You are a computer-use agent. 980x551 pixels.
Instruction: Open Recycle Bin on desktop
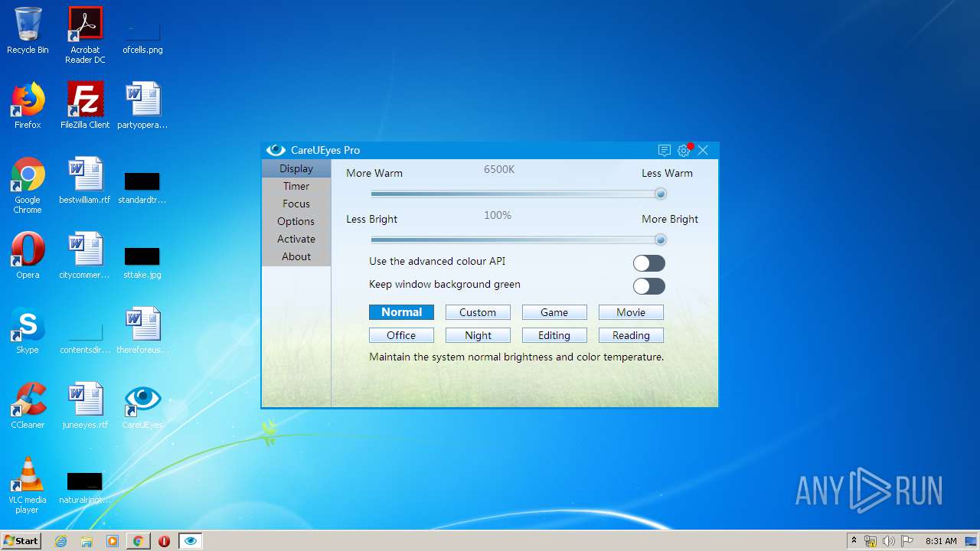(x=28, y=31)
